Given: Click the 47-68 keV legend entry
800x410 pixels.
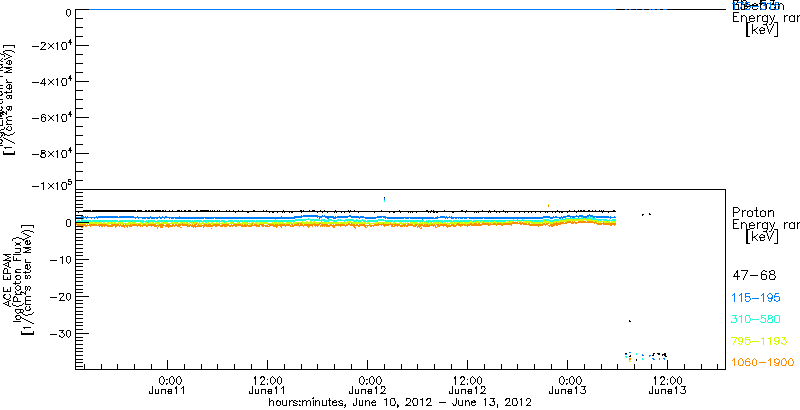Looking at the screenshot, I should tap(754, 276).
